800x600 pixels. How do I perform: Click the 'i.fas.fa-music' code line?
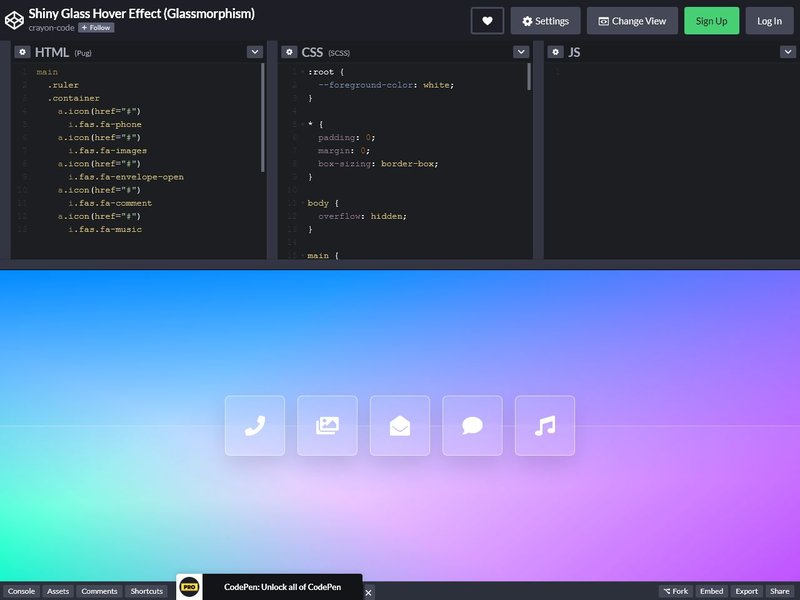(x=105, y=230)
